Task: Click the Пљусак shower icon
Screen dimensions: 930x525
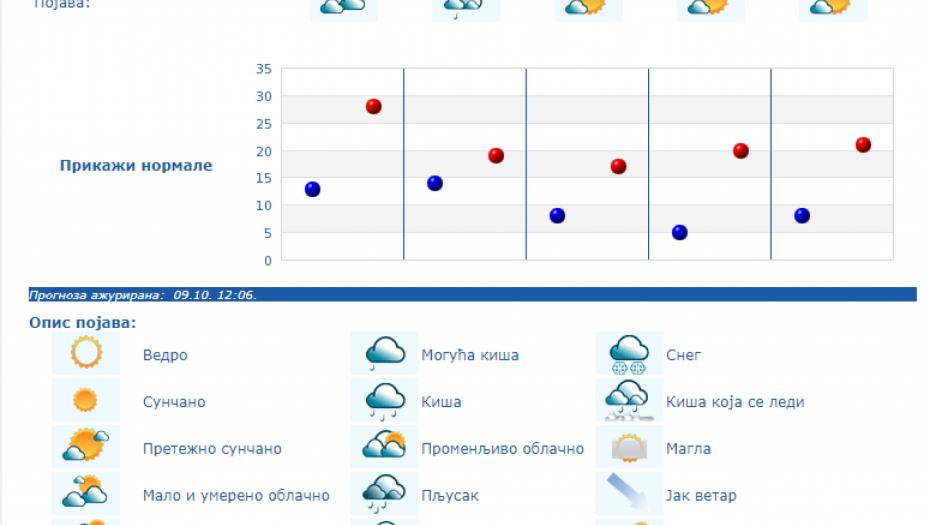Action: 384,493
